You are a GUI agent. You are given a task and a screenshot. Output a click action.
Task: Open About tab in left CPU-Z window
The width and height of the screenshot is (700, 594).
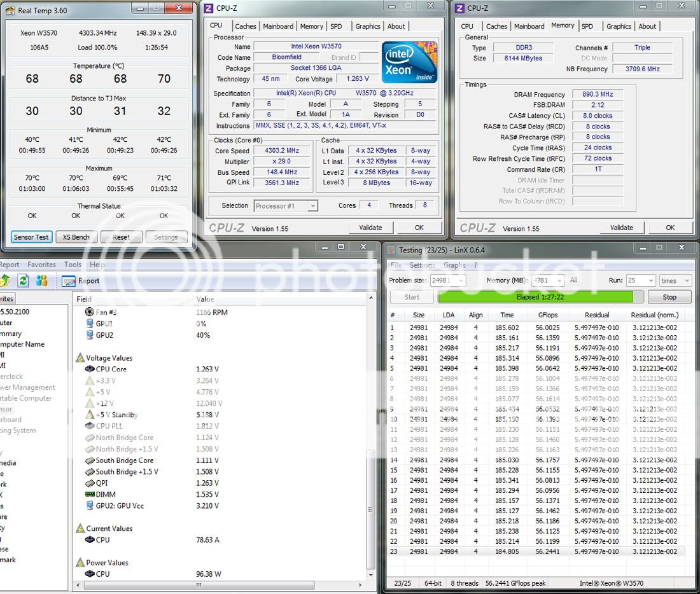[x=396, y=26]
